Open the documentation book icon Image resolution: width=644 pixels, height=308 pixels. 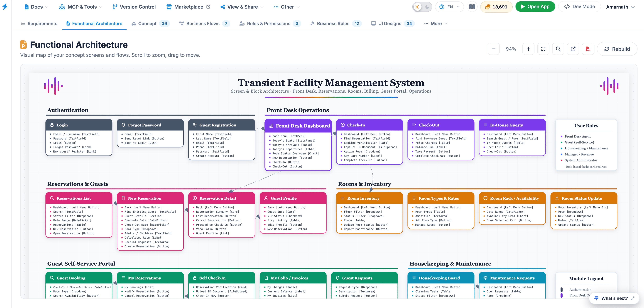[x=472, y=7]
